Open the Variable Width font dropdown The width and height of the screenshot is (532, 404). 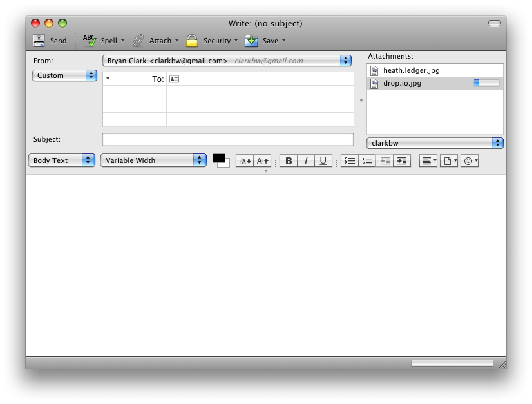pos(153,160)
